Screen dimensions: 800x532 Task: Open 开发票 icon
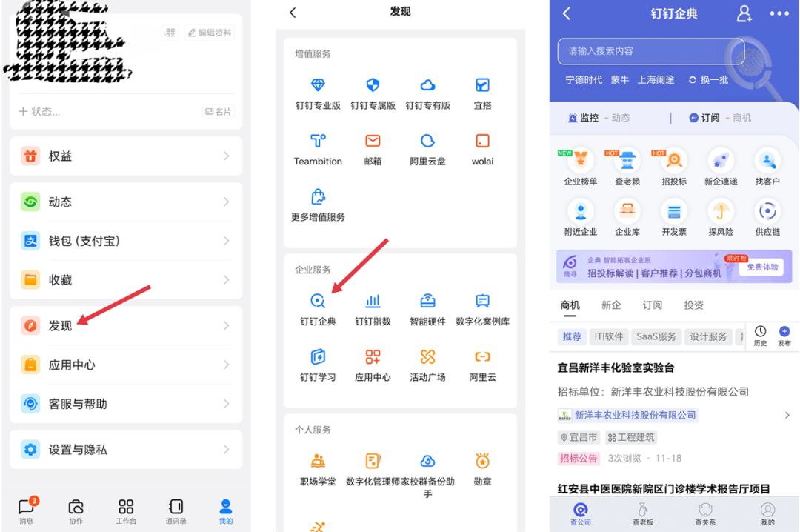[x=674, y=219]
